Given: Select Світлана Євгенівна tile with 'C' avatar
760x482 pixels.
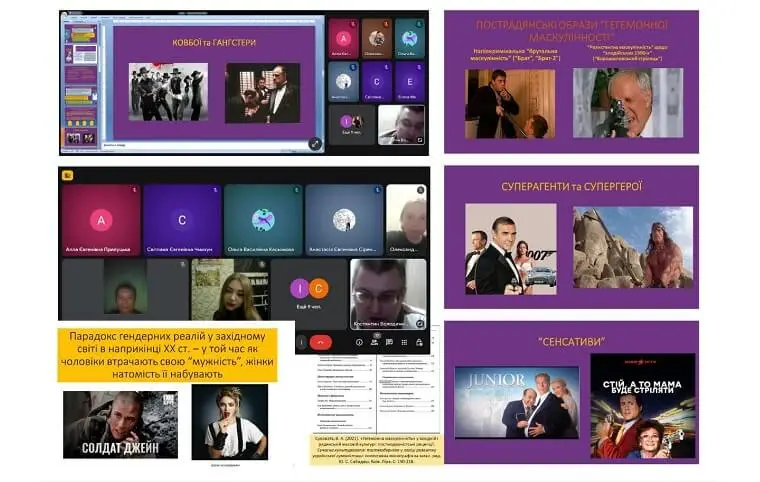Looking at the screenshot, I should coord(181,219).
